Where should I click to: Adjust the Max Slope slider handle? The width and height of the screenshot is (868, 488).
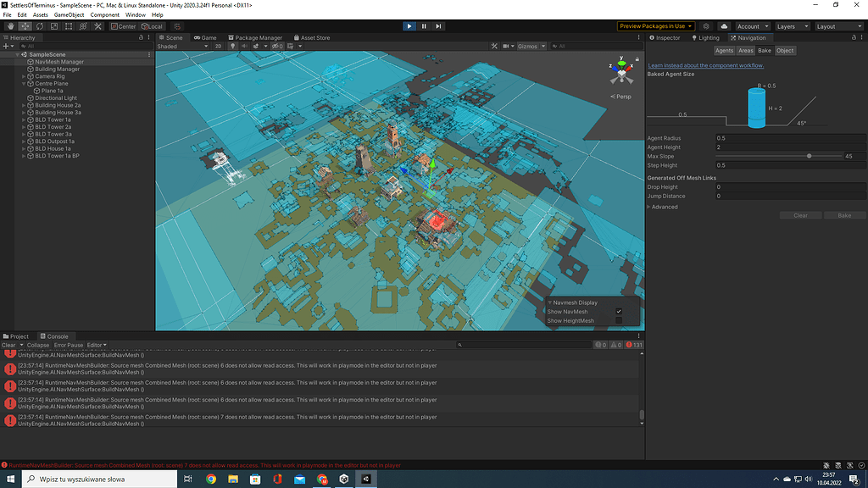click(x=810, y=156)
